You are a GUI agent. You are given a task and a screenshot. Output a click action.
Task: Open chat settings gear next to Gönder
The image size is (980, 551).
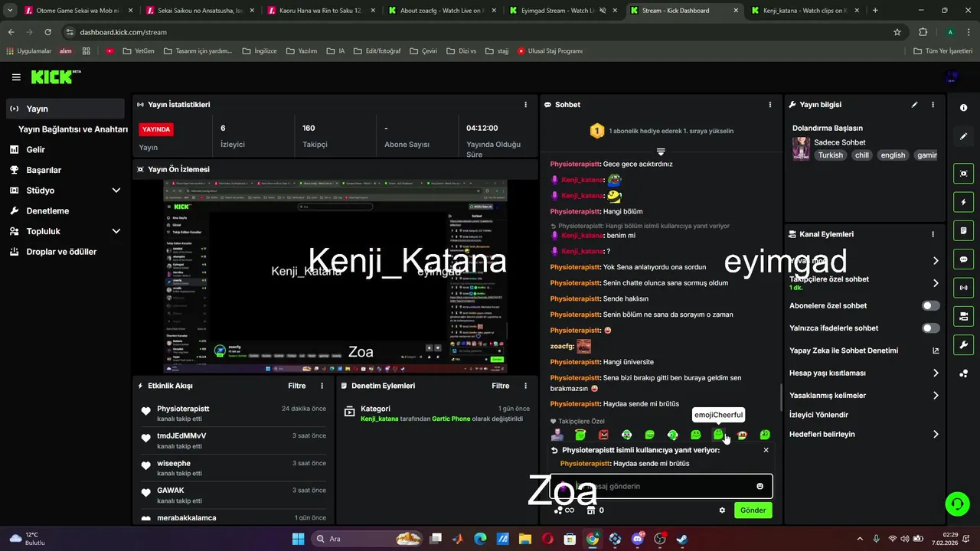click(722, 510)
